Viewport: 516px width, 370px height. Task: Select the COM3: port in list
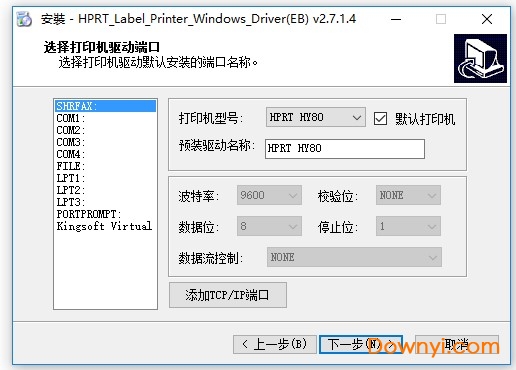point(105,142)
